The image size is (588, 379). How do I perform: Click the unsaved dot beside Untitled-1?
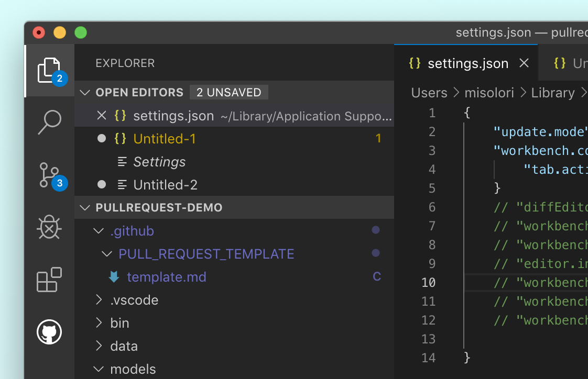pyautogui.click(x=102, y=139)
